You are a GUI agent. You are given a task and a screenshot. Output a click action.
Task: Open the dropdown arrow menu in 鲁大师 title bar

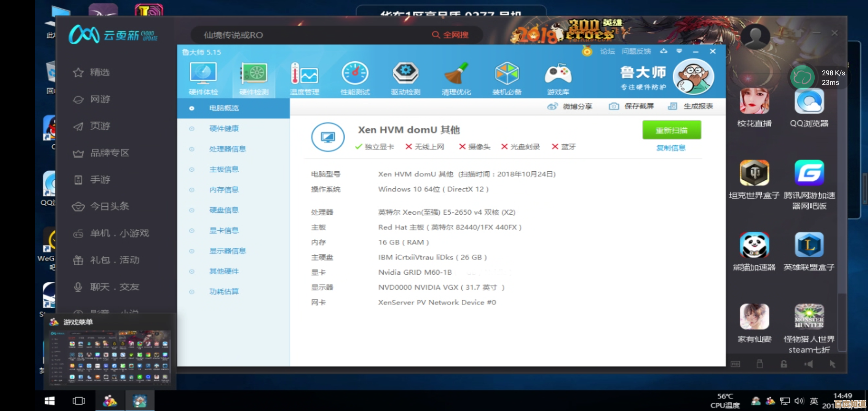[x=679, y=51]
